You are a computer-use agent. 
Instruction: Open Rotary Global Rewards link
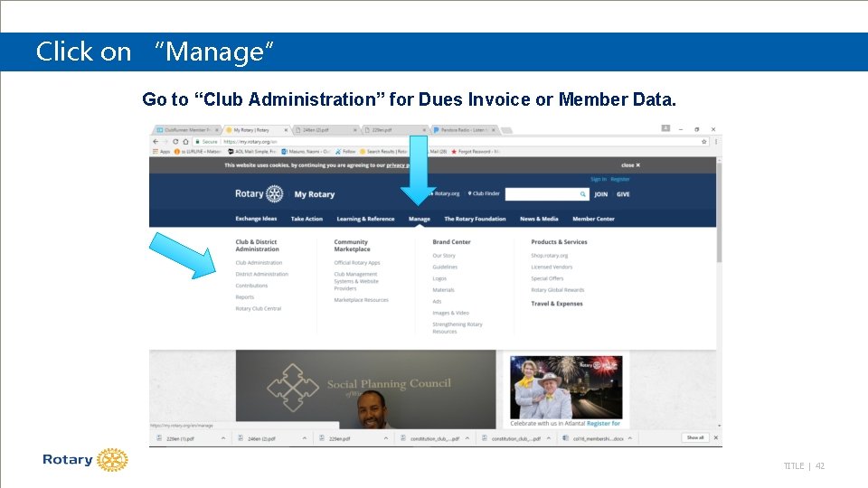(558, 290)
